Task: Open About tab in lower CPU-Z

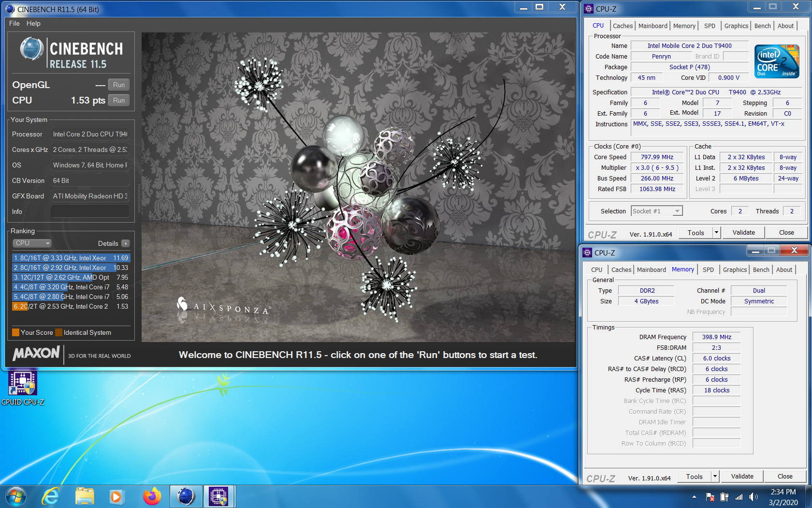Action: click(784, 270)
